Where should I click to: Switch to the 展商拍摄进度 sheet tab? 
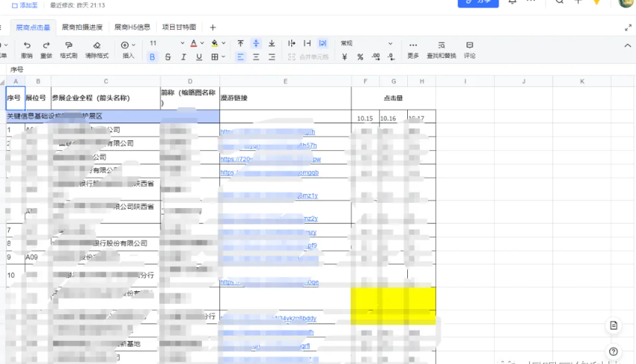tap(83, 27)
